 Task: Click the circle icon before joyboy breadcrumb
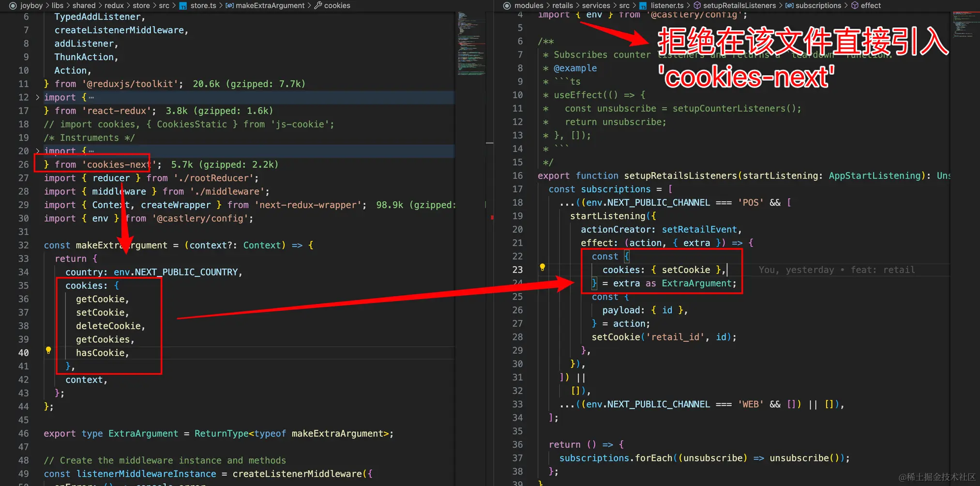(13, 6)
